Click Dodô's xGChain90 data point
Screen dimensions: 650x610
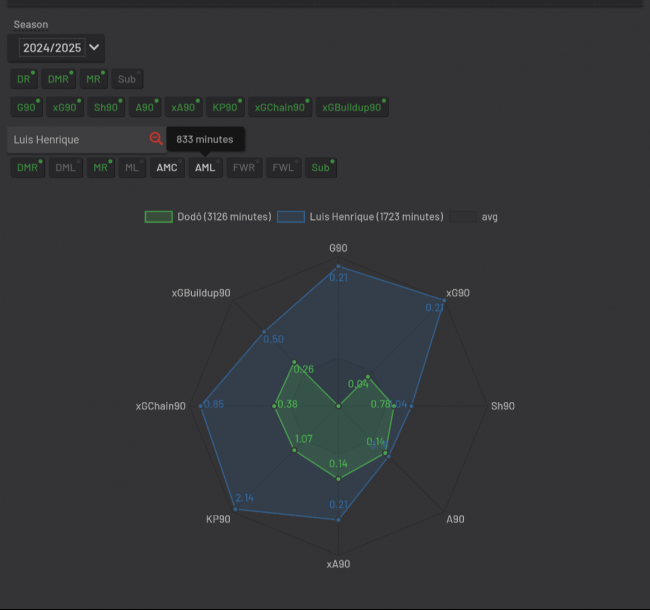point(274,406)
